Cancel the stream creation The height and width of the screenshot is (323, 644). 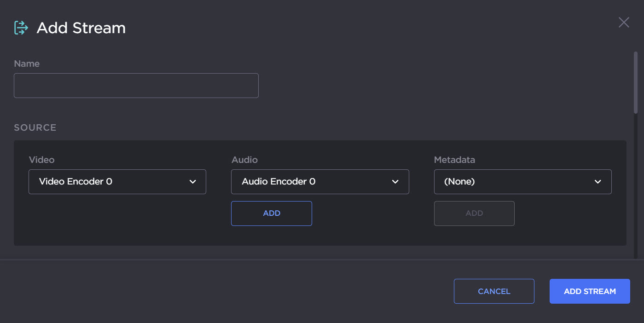pyautogui.click(x=494, y=291)
